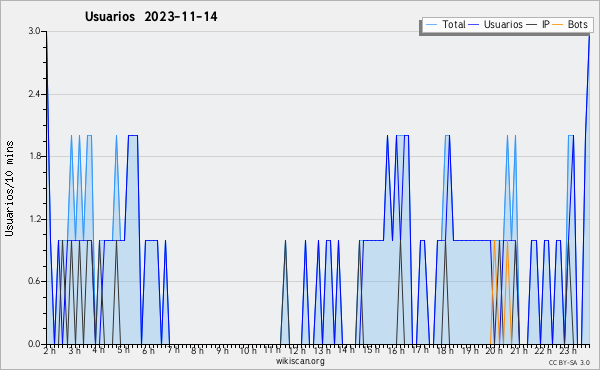Viewport: 600px width, 370px height.
Task: Click the light blue Total legend line swatch
Action: coord(431,25)
